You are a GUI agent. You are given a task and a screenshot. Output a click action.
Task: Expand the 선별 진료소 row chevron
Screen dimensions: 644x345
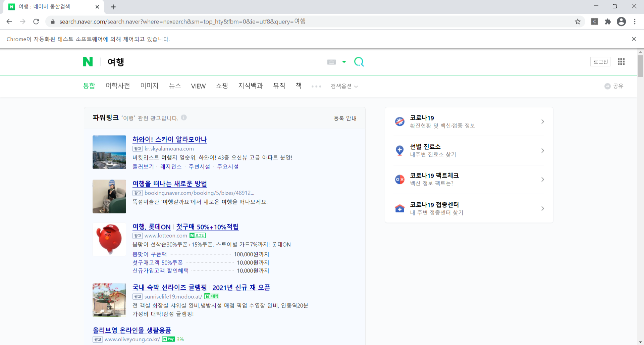[x=542, y=150]
